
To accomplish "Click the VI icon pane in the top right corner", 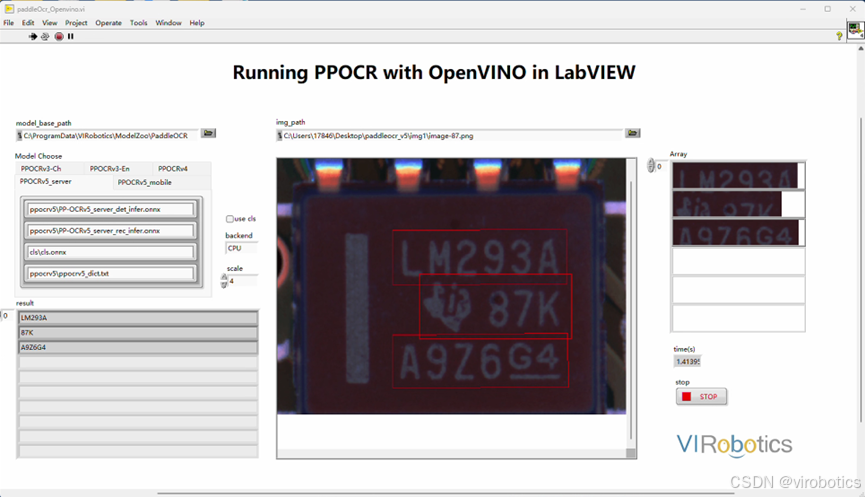I will pos(856,30).
